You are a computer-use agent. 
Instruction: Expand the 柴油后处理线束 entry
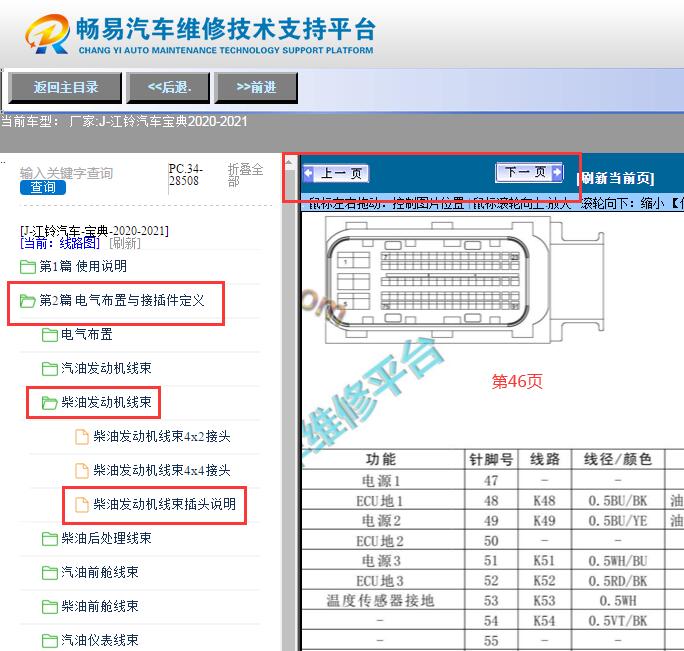click(x=106, y=538)
